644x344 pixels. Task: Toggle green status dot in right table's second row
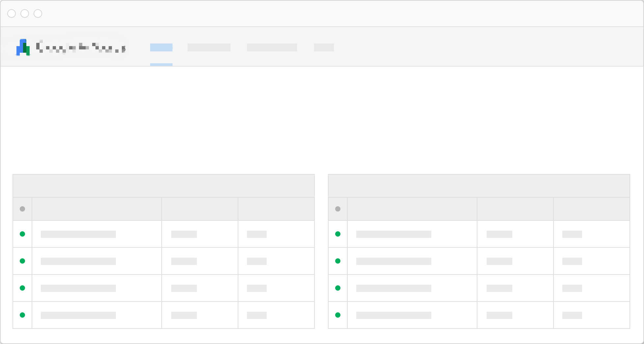click(x=338, y=261)
